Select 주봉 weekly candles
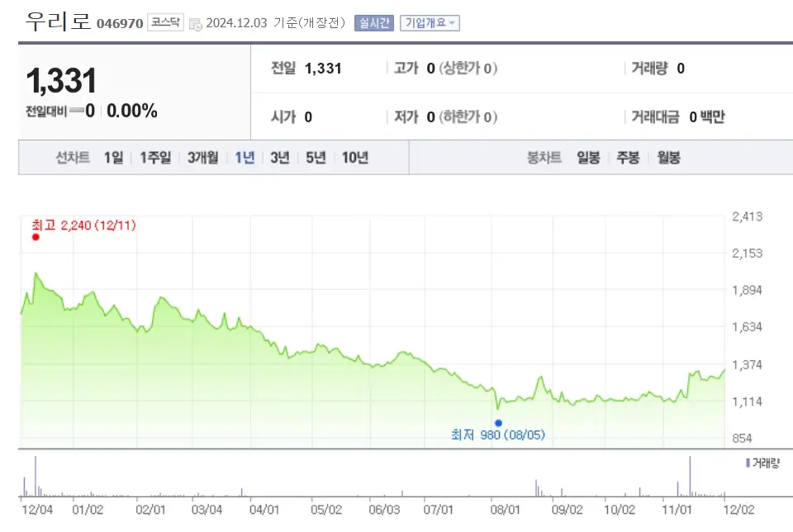This screenshot has height=532, width=793. pyautogui.click(x=628, y=157)
